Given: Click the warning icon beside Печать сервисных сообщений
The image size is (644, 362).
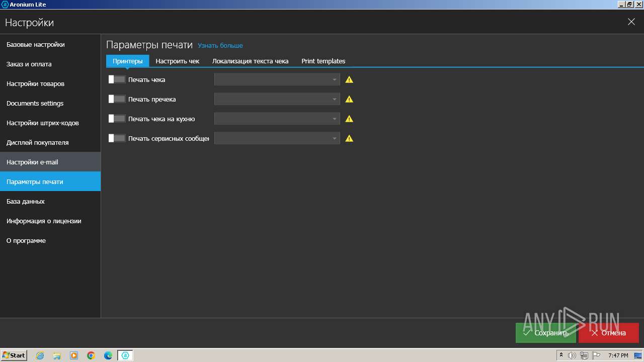Looking at the screenshot, I should pos(349,138).
